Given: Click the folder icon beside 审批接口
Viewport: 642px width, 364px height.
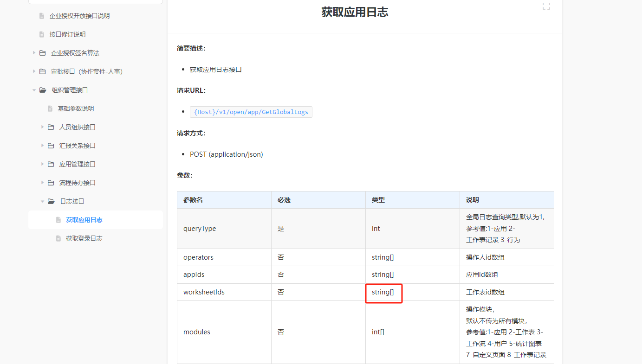Looking at the screenshot, I should (x=42, y=71).
